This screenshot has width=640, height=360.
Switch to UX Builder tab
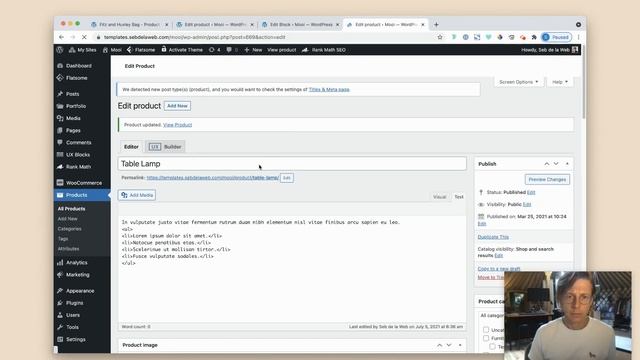165,147
